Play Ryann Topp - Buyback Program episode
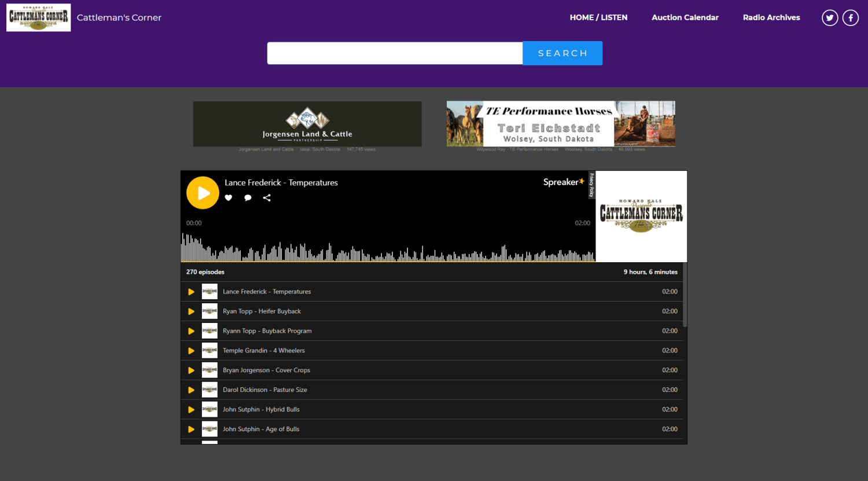 tap(192, 331)
